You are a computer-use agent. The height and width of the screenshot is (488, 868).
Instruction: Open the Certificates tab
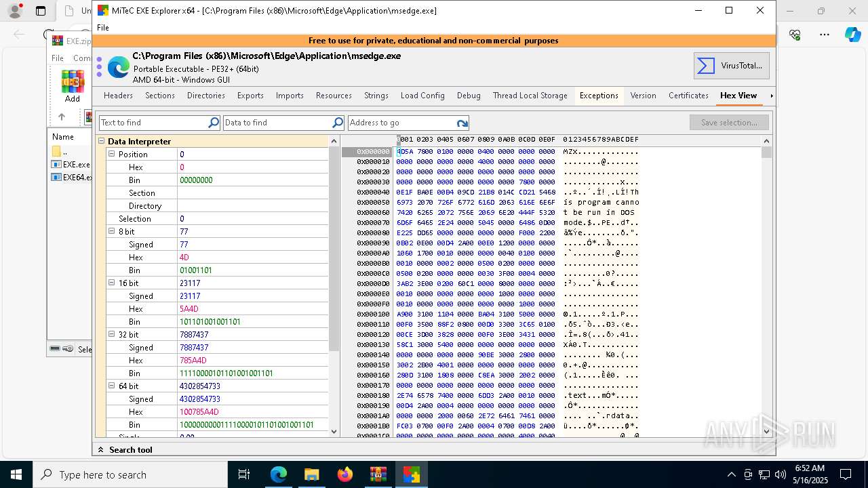(x=688, y=96)
